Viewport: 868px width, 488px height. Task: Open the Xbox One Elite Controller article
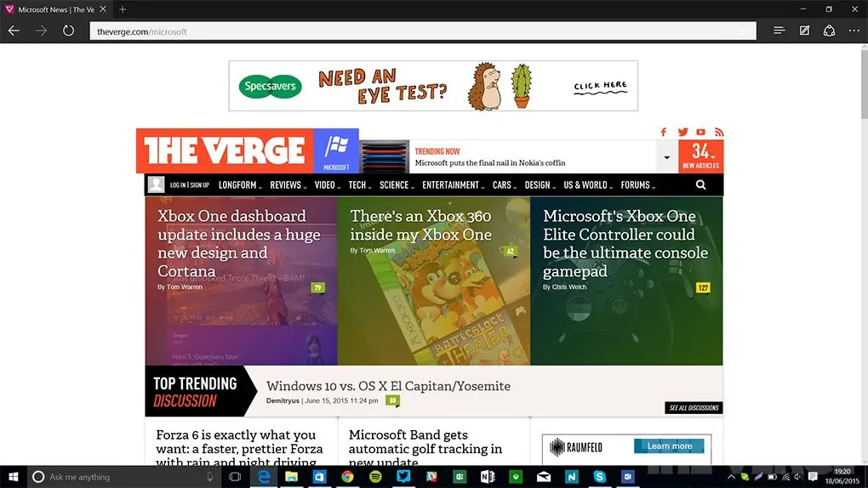625,243
